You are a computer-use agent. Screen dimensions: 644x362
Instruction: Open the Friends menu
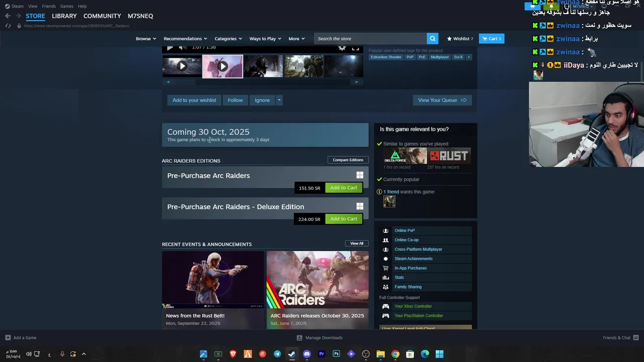[x=49, y=6]
